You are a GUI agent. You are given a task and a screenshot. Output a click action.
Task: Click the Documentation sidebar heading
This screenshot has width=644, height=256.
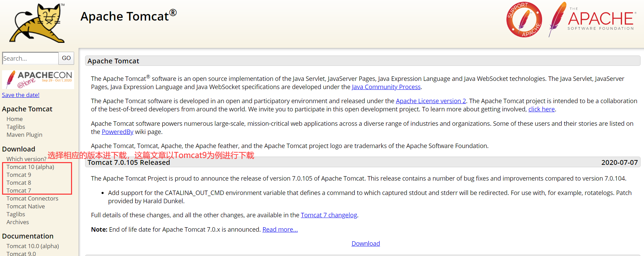click(28, 236)
